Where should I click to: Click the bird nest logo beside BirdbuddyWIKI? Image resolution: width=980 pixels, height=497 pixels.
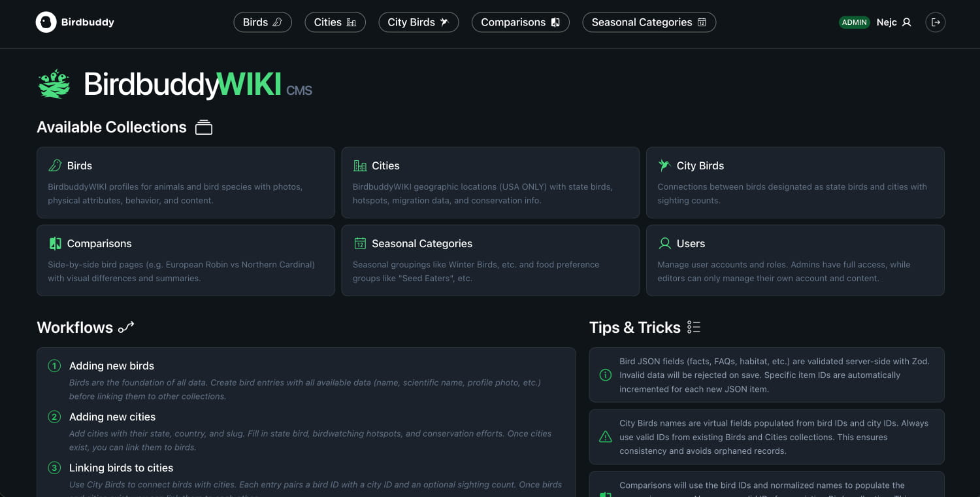coord(54,84)
